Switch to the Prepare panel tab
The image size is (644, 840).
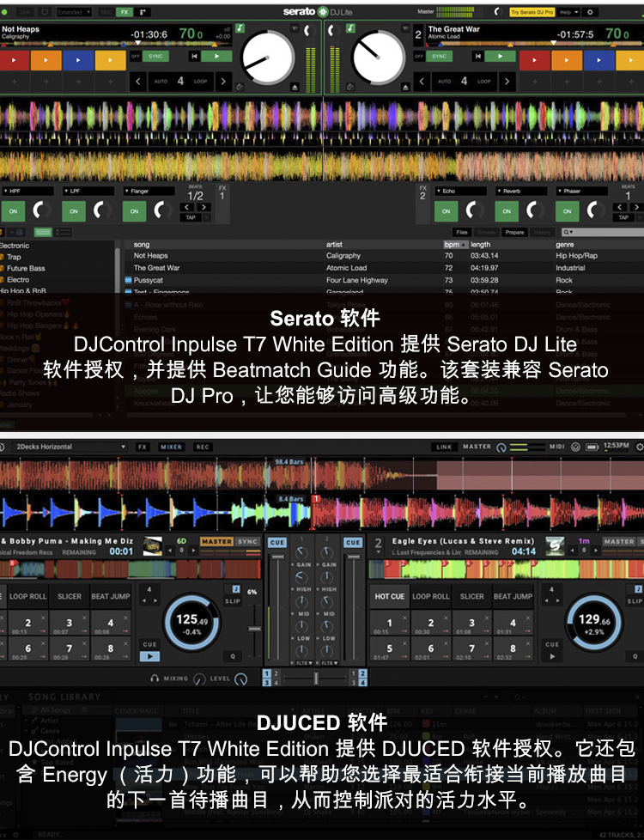(x=514, y=232)
